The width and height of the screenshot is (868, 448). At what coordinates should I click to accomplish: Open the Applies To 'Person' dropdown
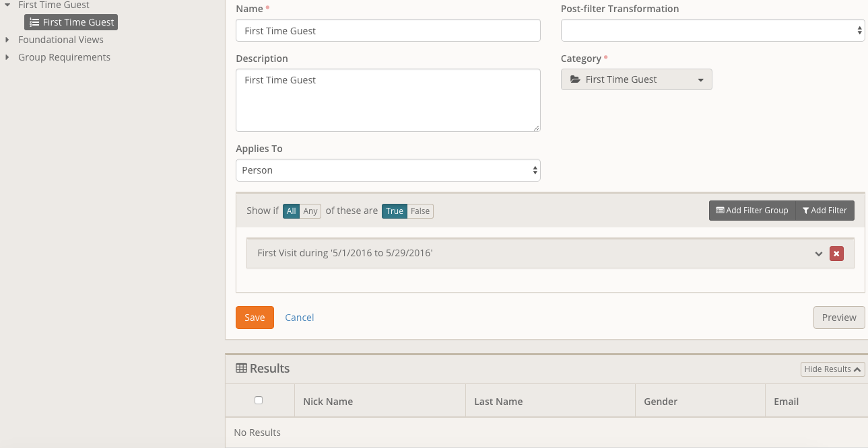pos(388,170)
